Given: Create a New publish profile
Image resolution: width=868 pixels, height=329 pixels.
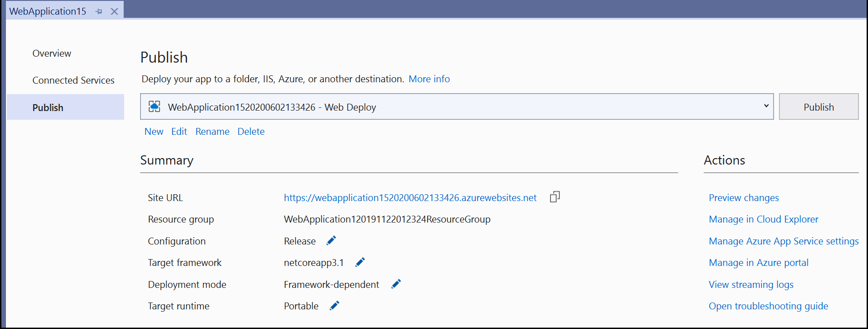Looking at the screenshot, I should point(154,132).
